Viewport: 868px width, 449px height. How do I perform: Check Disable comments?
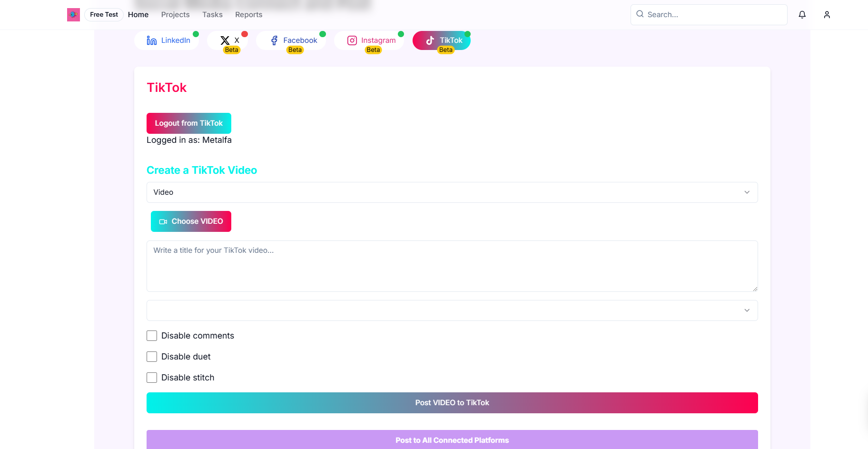point(152,336)
